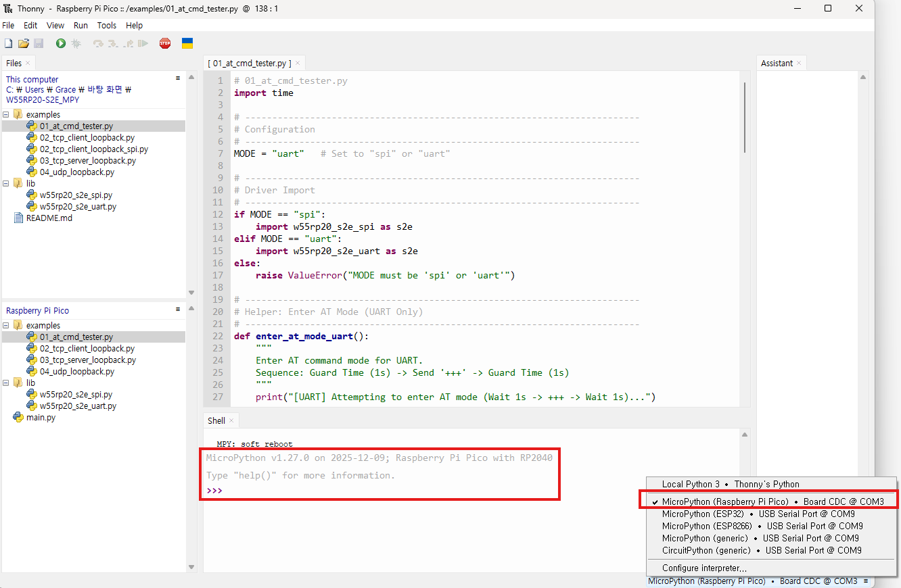Click the Resume icon in toolbar
Image resolution: width=901 pixels, height=588 pixels.
coord(143,43)
